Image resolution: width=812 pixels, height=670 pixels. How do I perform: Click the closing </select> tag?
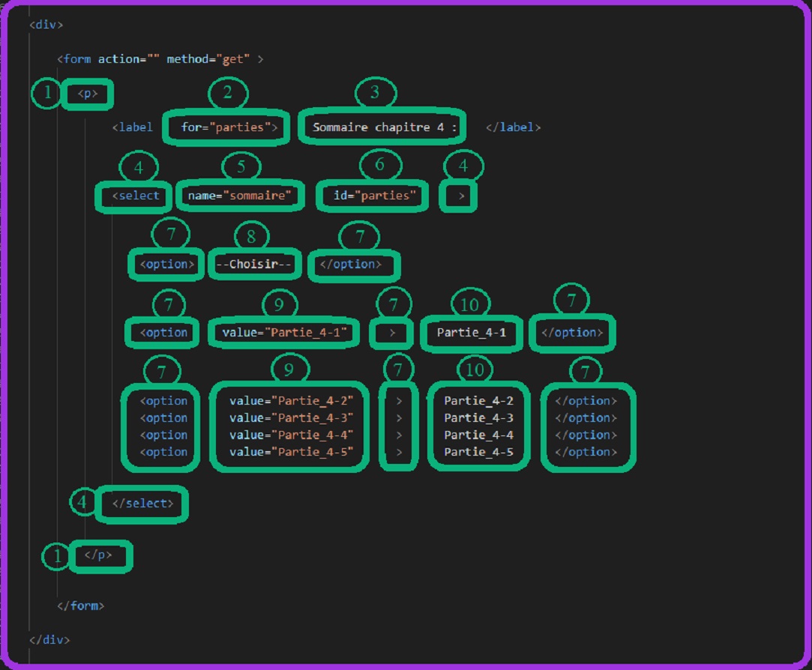click(x=142, y=504)
